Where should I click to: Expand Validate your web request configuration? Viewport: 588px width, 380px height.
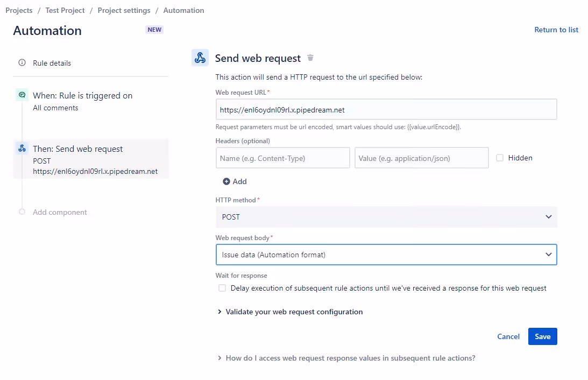click(291, 312)
